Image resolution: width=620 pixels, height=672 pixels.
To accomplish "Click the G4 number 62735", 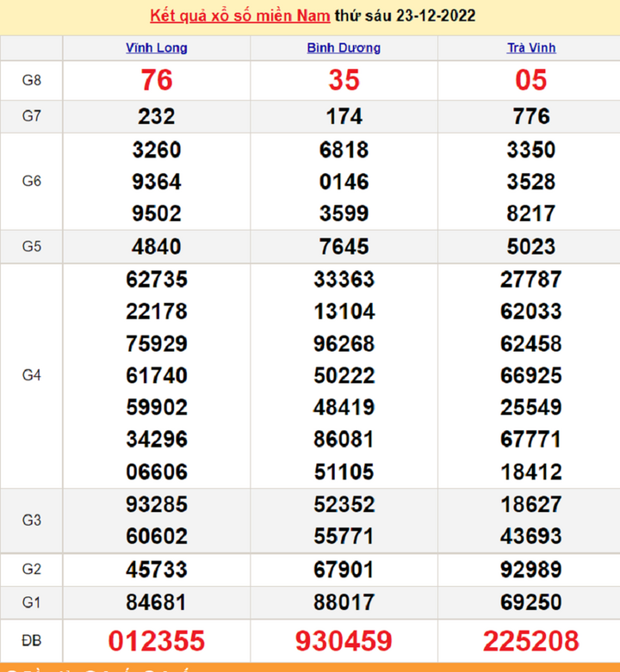I will 157,280.
